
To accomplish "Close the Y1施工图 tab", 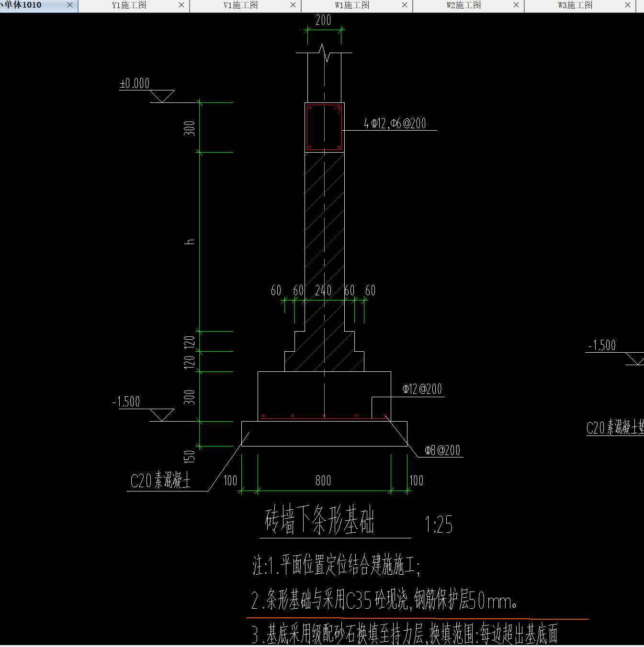I will pos(181,5).
